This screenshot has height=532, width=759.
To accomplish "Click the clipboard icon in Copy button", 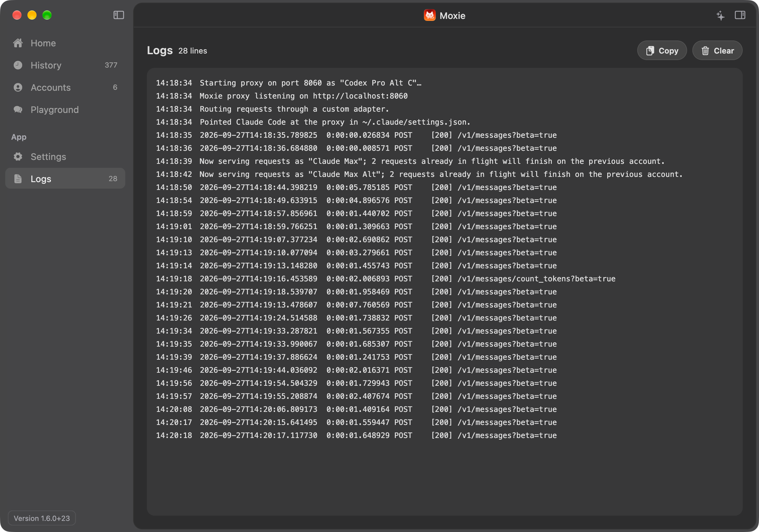I will pyautogui.click(x=650, y=51).
